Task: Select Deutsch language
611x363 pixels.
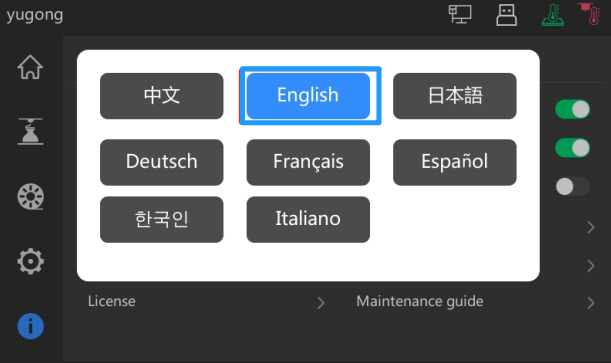Action: 162,162
